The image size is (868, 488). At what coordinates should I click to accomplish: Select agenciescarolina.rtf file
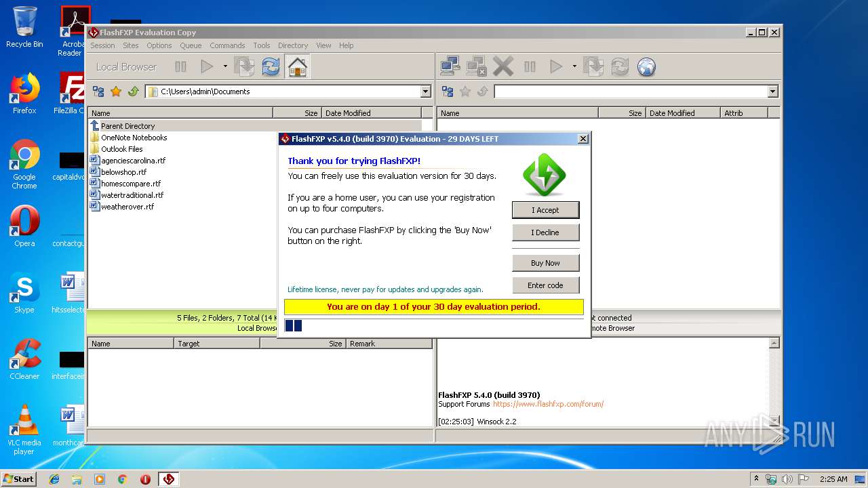[x=127, y=161]
